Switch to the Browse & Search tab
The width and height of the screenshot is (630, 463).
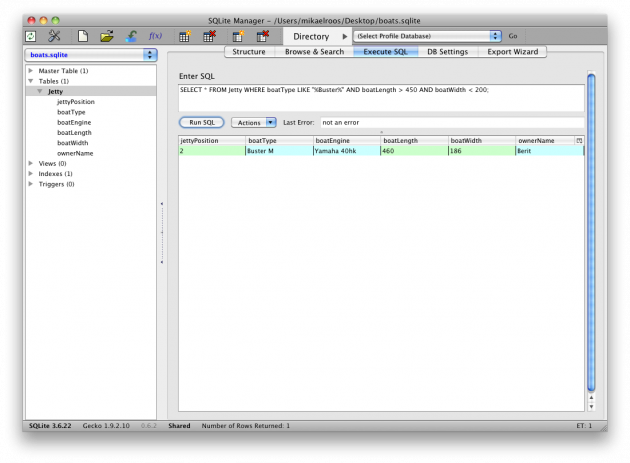click(314, 52)
